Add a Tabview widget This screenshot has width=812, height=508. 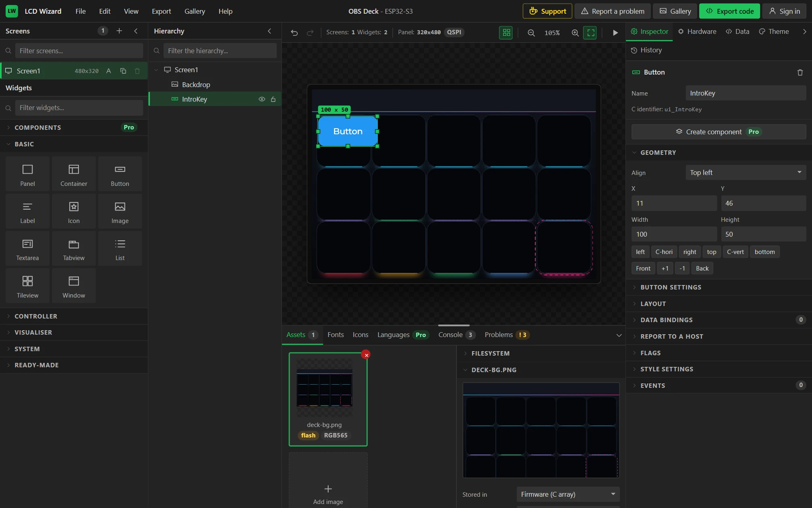pyautogui.click(x=74, y=248)
